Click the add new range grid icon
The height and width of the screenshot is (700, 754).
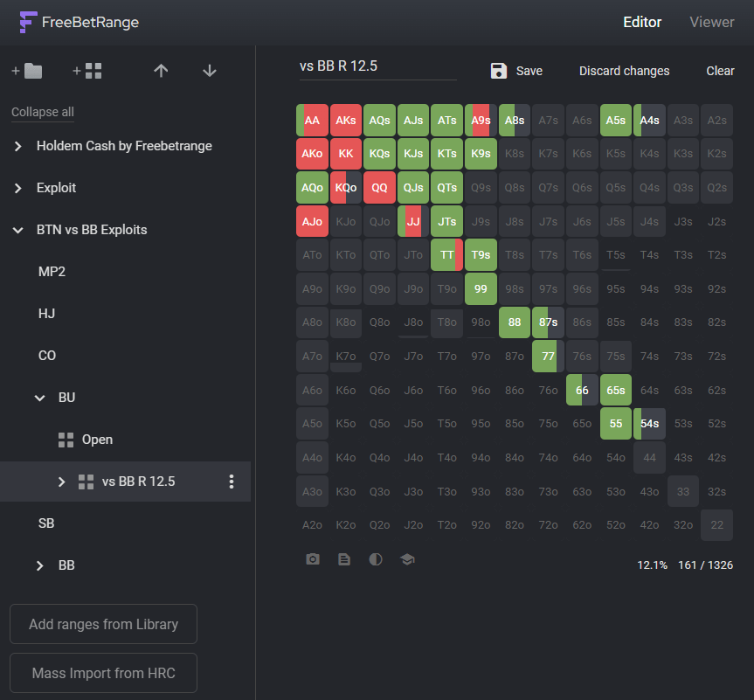[87, 71]
